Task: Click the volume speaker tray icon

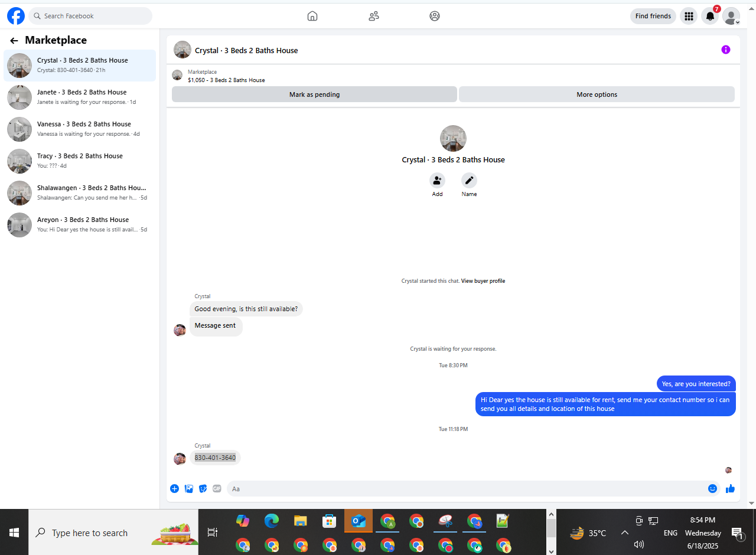Action: click(x=638, y=544)
